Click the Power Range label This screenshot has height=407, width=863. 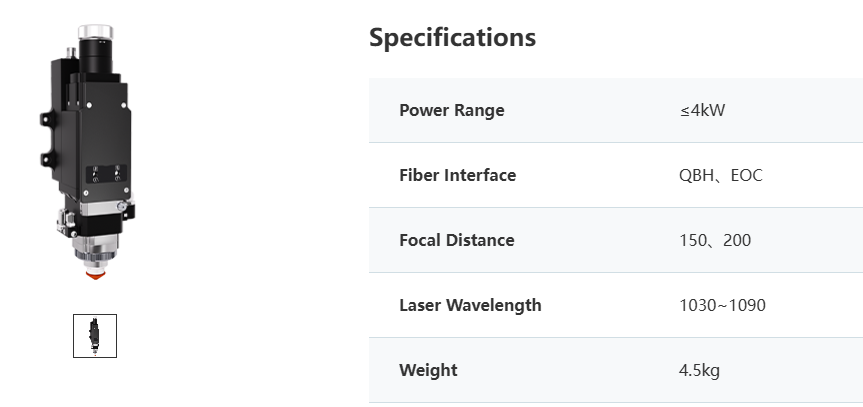(x=452, y=110)
